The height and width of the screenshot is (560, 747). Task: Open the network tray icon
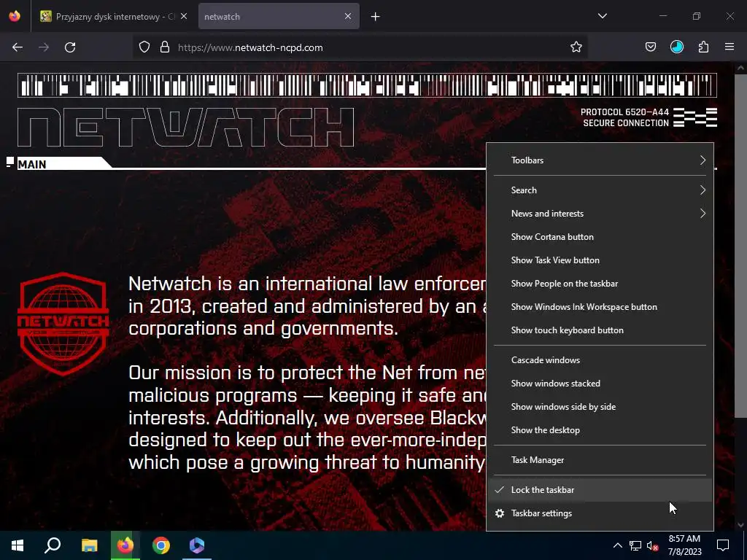635,545
